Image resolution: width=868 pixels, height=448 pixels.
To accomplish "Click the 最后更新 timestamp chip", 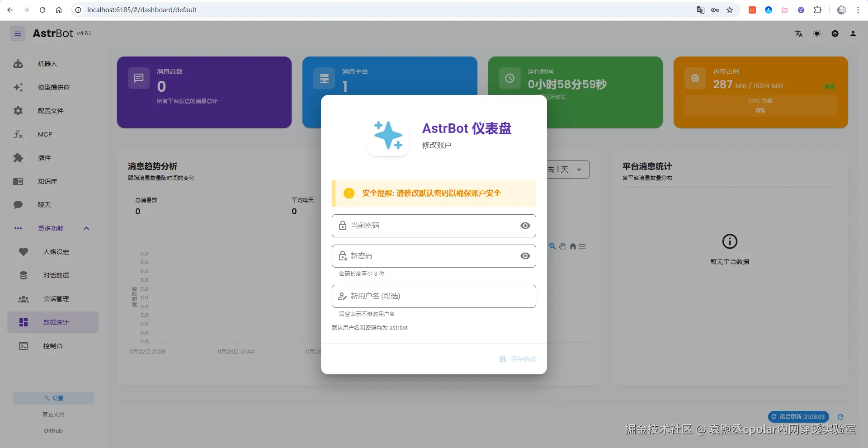I will 798,417.
